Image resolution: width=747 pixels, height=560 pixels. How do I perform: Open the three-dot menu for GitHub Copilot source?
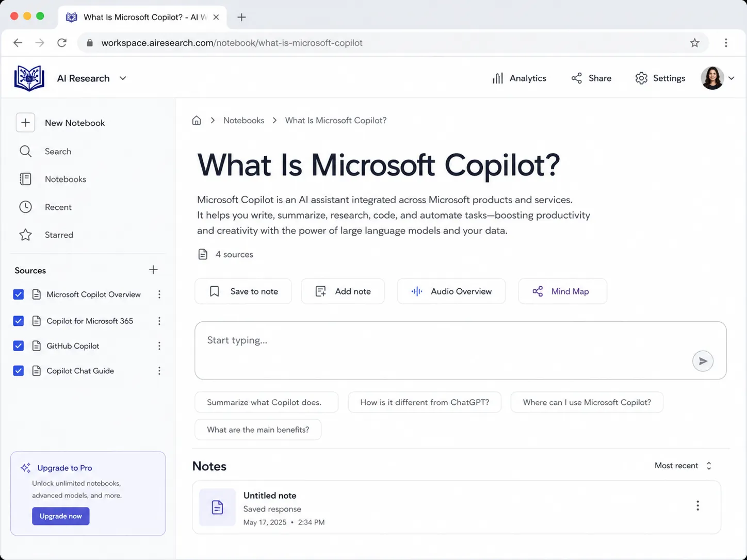pyautogui.click(x=159, y=346)
